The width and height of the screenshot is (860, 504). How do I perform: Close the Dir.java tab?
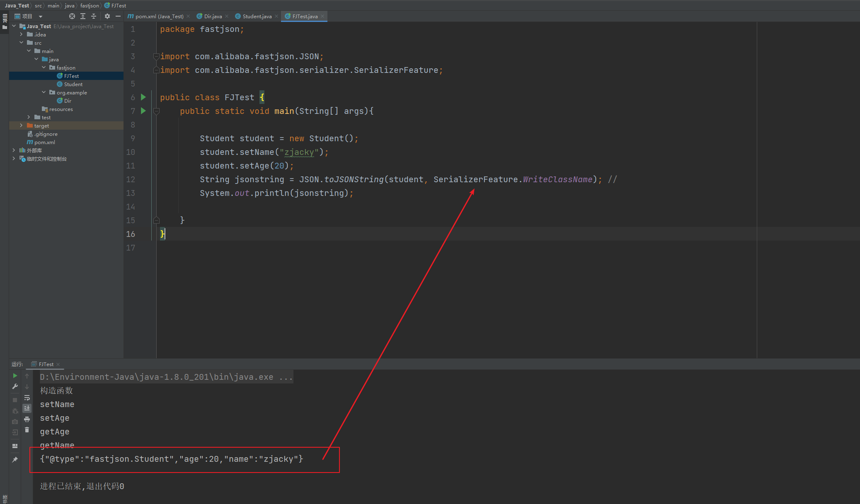click(227, 16)
